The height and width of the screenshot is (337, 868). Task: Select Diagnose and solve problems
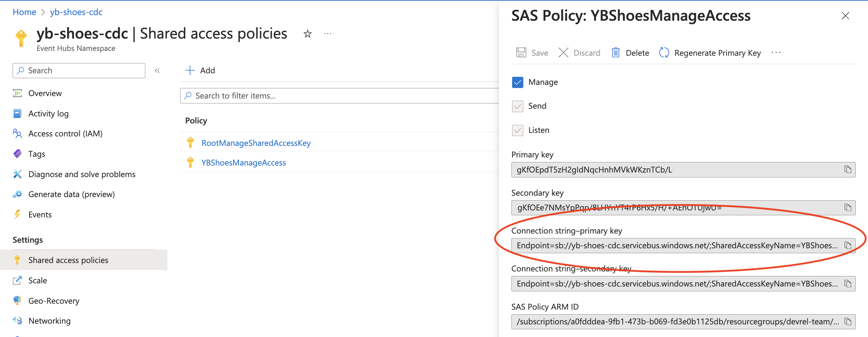coord(82,174)
